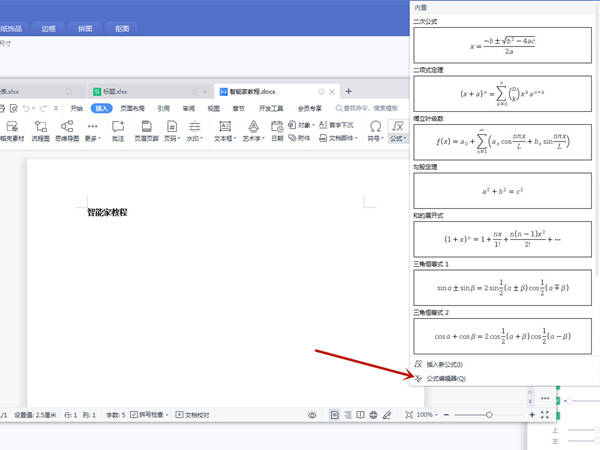
Task: Open the 符号 symbol dropdown
Action: [375, 131]
